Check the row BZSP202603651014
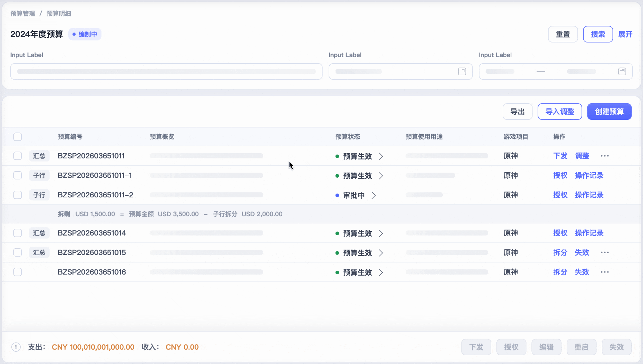This screenshot has width=643, height=364. [x=17, y=233]
